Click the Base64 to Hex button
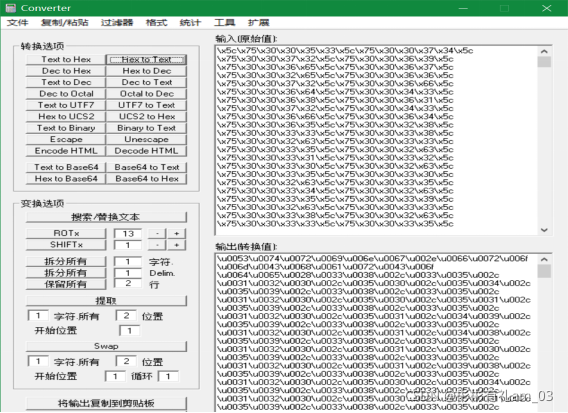Image resolution: width=568 pixels, height=413 pixels. click(146, 179)
